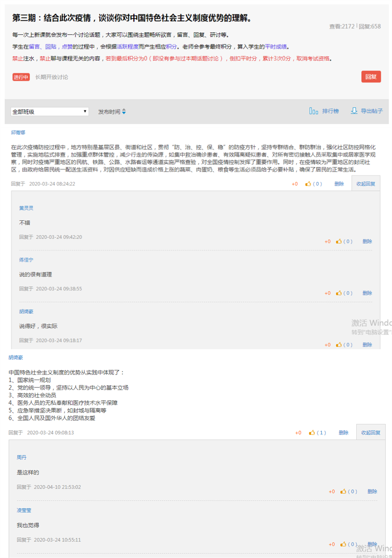Collapse replies under 邱菁娜's post
Image resolution: width=392 pixels, height=558 pixels.
366,184
